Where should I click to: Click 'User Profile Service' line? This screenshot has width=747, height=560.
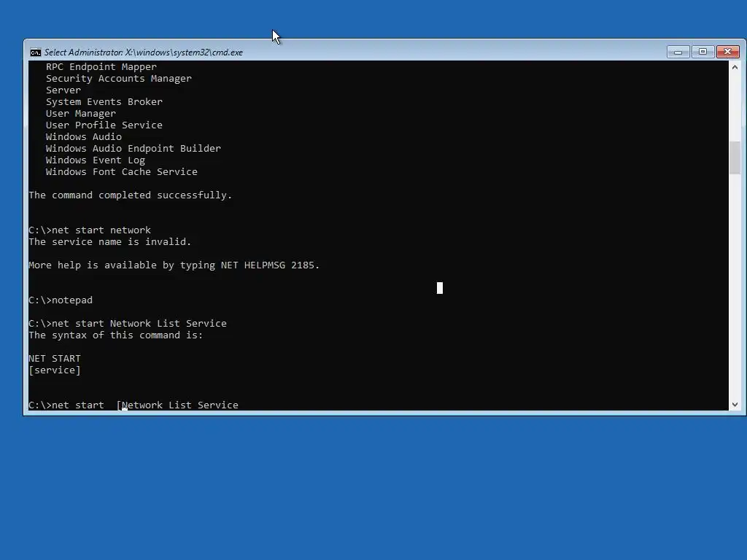[x=104, y=125]
